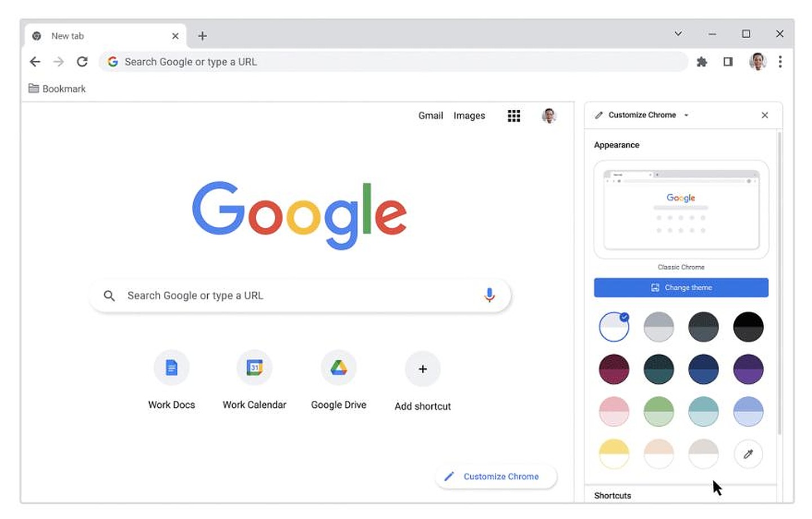Close the Customize Chrome side panel
The width and height of the screenshot is (812, 519).
[x=765, y=115]
